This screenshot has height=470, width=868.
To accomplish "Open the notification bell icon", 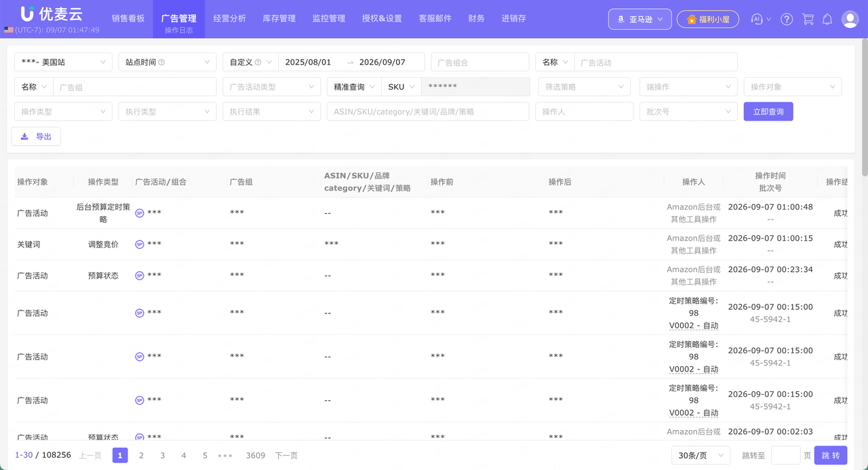I will click(827, 20).
